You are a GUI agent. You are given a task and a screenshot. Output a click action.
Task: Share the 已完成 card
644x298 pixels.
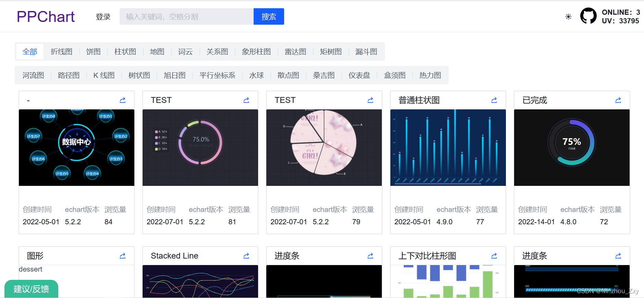pyautogui.click(x=618, y=100)
